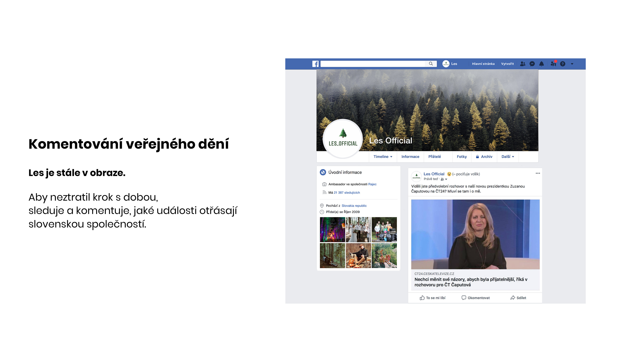The height and width of the screenshot is (362, 644).
Task: Click the quick-help icon with red badge
Action: pos(553,64)
